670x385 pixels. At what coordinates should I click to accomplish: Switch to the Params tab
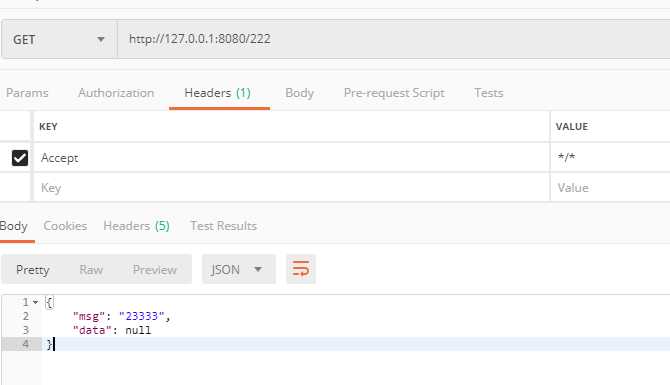click(27, 93)
